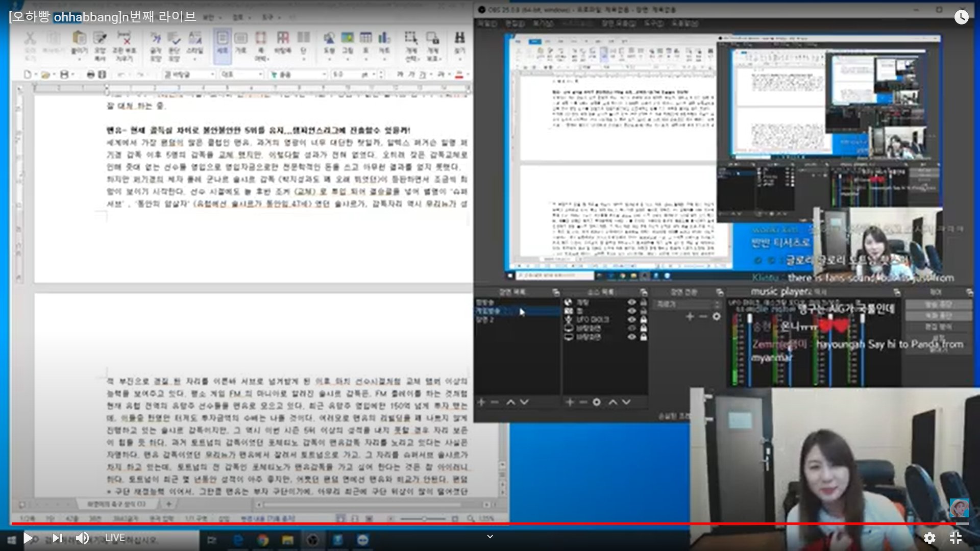Click the Paragraph Shape (문단 모양) icon
This screenshot has height=551, width=980.
click(174, 38)
